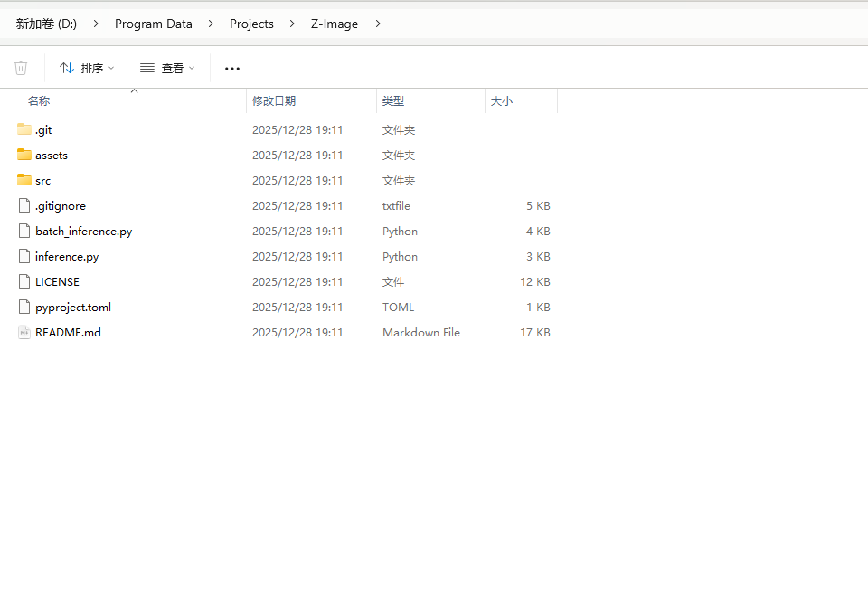
Task: Click the trash delete icon in toolbar
Action: (x=22, y=68)
